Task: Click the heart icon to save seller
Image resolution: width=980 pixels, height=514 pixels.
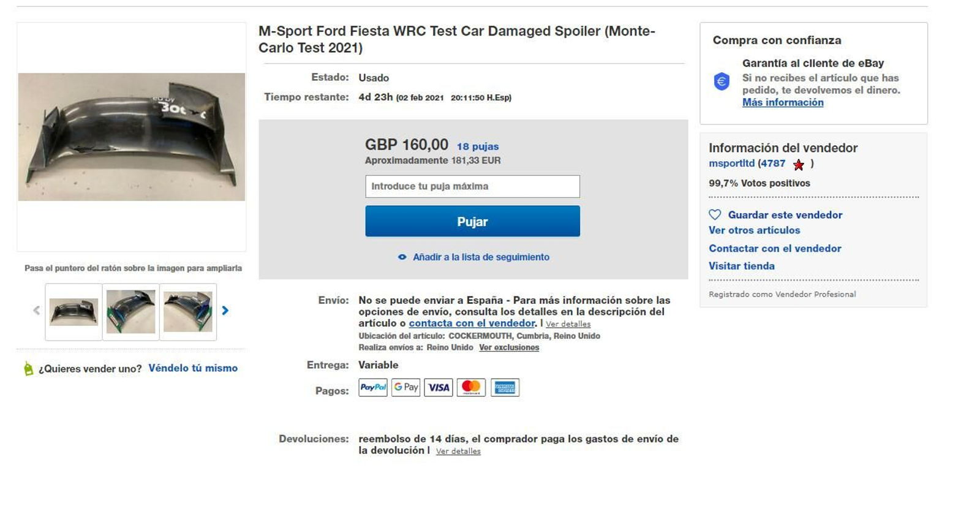Action: tap(715, 215)
